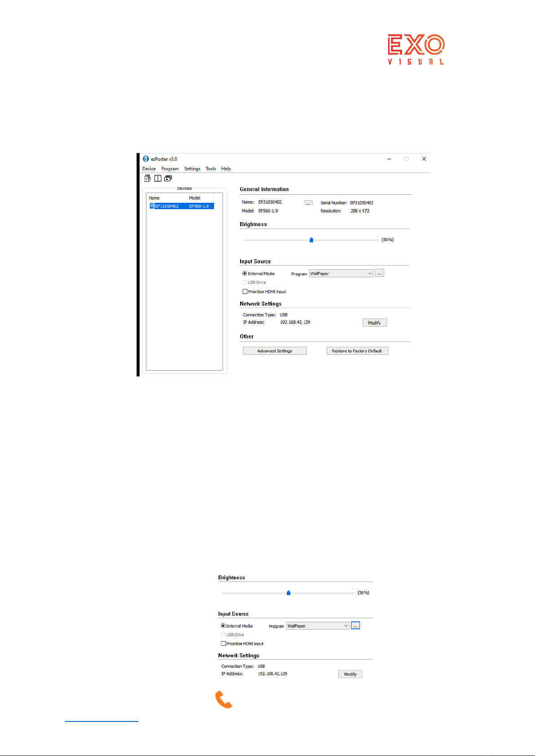
Task: Tick Prioritize HDMI input in the bottom cropped panel
Action: click(x=224, y=643)
